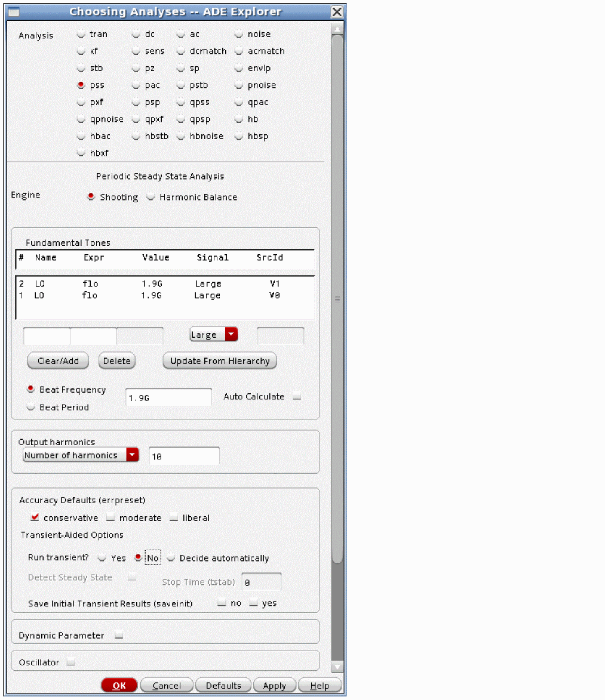605x700 pixels.
Task: Click the red OK button
Action: [119, 685]
